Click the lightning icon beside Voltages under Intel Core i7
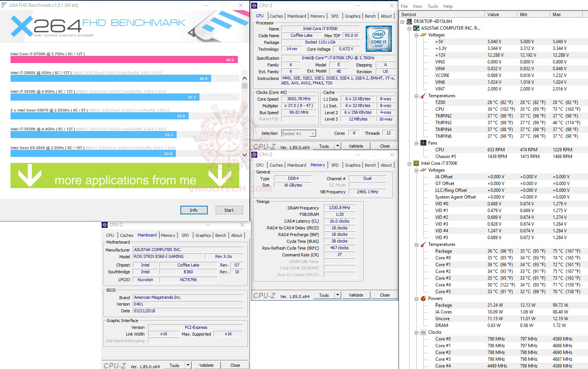 (x=423, y=170)
